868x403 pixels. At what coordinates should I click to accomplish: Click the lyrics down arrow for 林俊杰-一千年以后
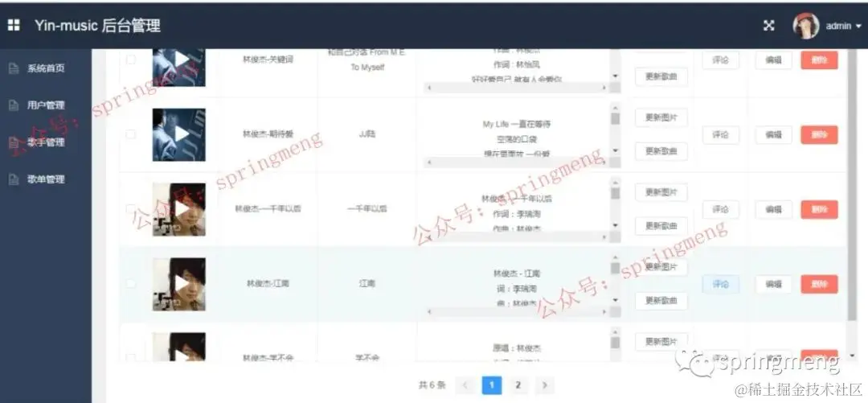click(x=615, y=225)
